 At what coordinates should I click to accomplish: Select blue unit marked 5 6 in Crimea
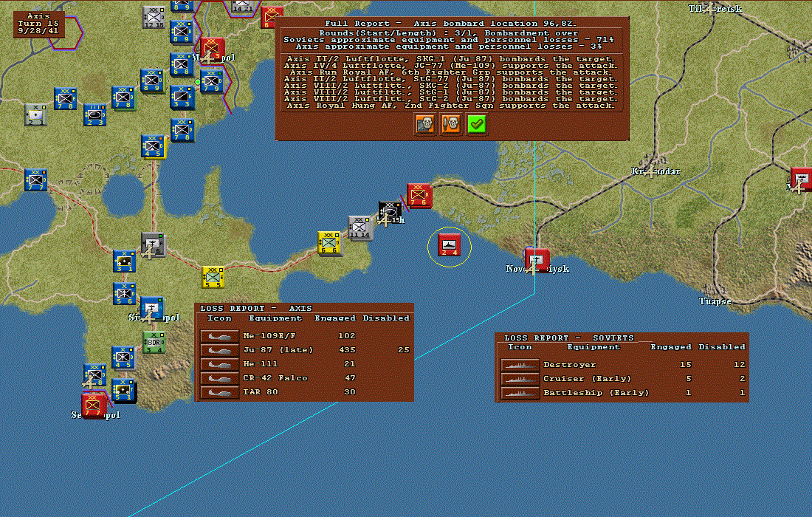point(124,294)
